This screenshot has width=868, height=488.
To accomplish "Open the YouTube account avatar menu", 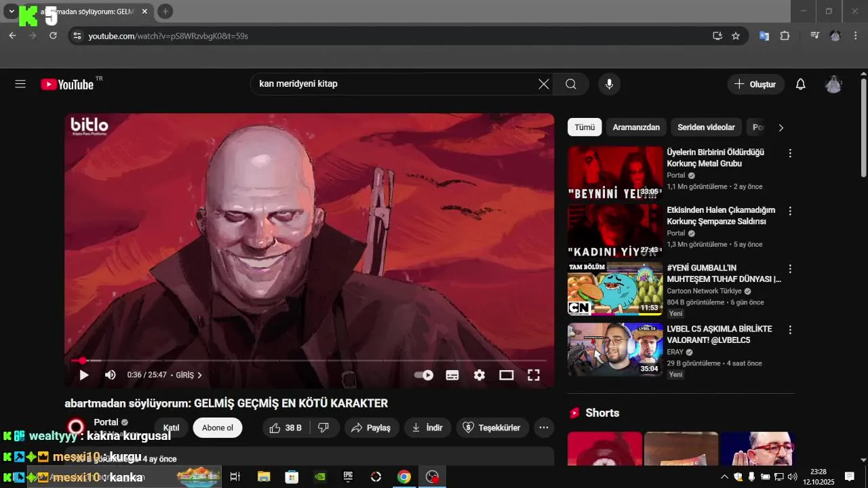I will [x=833, y=84].
